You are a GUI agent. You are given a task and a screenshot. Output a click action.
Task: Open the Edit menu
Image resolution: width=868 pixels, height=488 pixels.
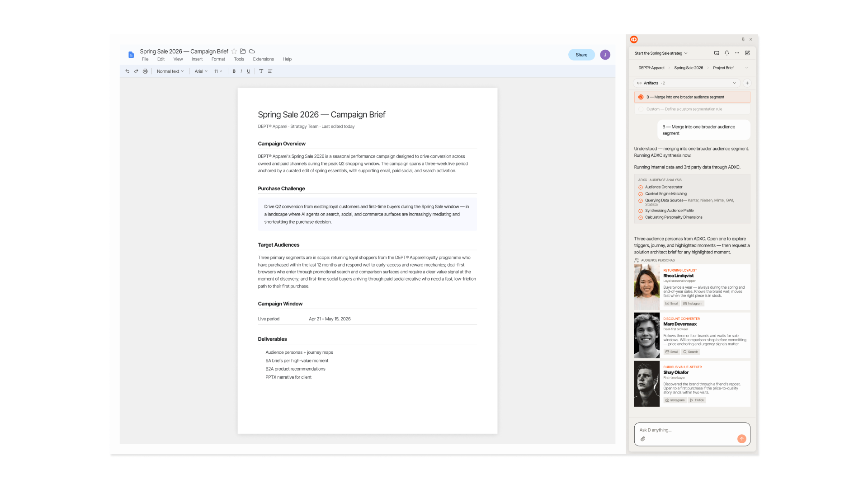(x=161, y=59)
